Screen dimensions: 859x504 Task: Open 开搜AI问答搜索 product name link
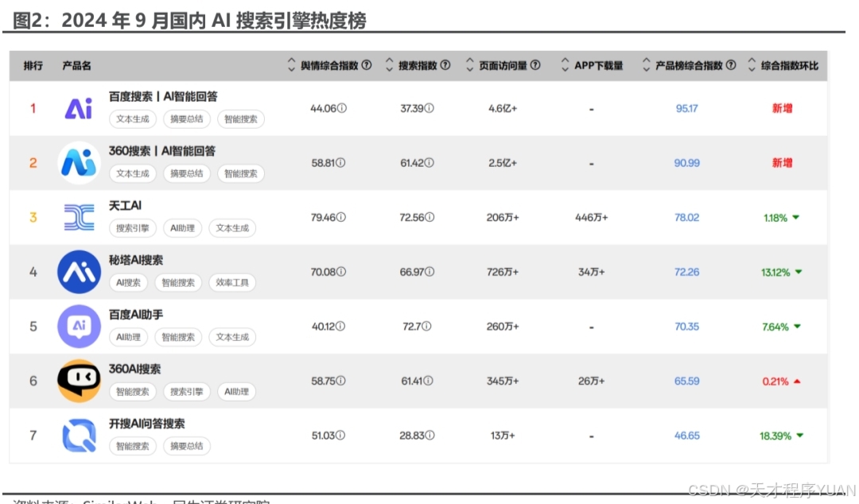147,424
